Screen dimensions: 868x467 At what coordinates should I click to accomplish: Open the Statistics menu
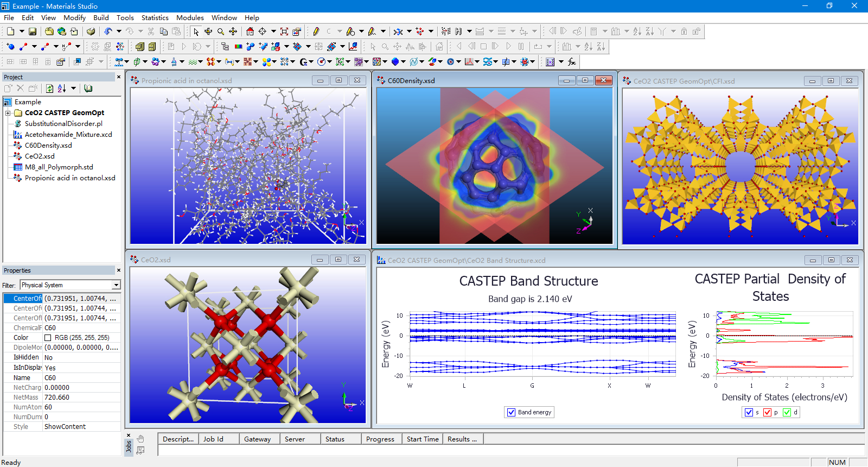(x=155, y=17)
